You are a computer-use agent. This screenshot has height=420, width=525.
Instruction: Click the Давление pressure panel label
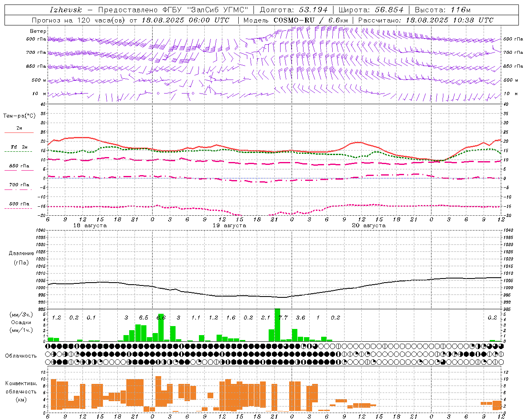pyautogui.click(x=21, y=253)
